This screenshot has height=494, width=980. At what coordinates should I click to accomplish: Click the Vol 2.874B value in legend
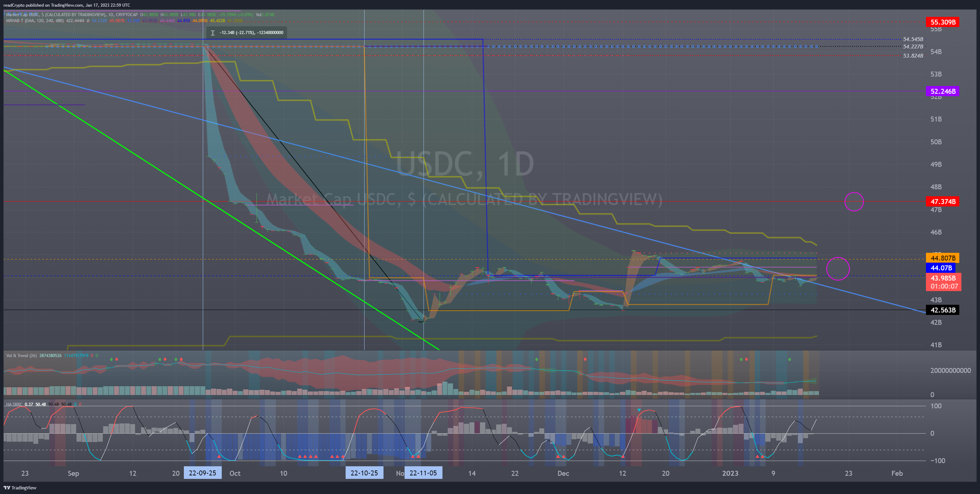pyautogui.click(x=265, y=15)
